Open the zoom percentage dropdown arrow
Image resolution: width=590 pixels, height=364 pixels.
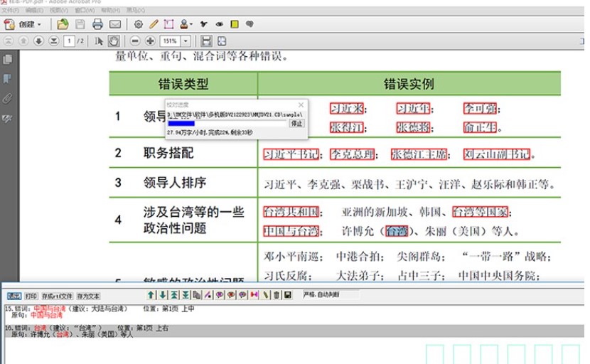186,41
